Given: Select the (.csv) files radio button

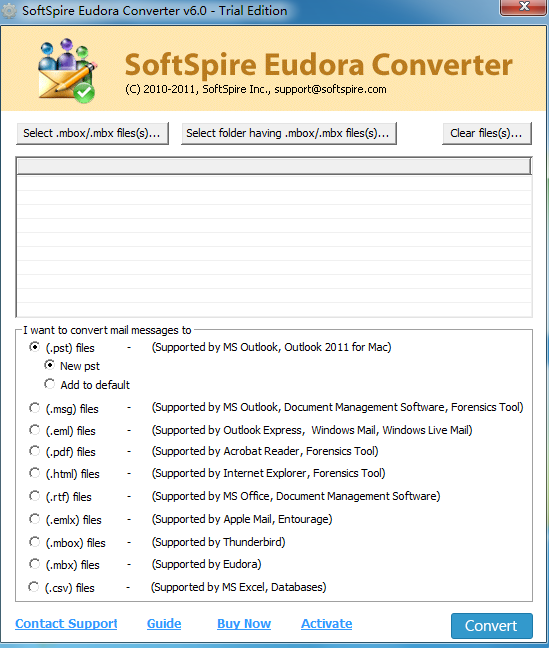Looking at the screenshot, I should (33, 586).
